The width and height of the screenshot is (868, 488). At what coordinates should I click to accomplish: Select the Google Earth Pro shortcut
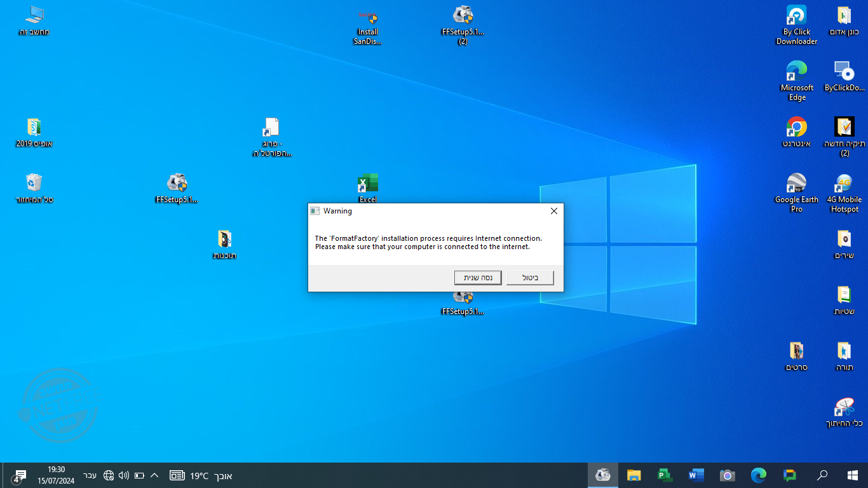pyautogui.click(x=797, y=193)
